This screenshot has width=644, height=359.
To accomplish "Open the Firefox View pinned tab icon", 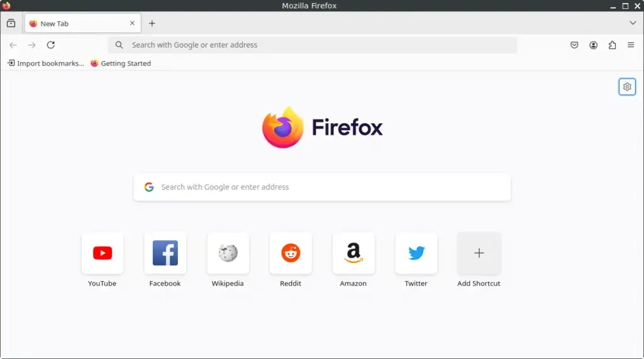I will click(x=11, y=23).
